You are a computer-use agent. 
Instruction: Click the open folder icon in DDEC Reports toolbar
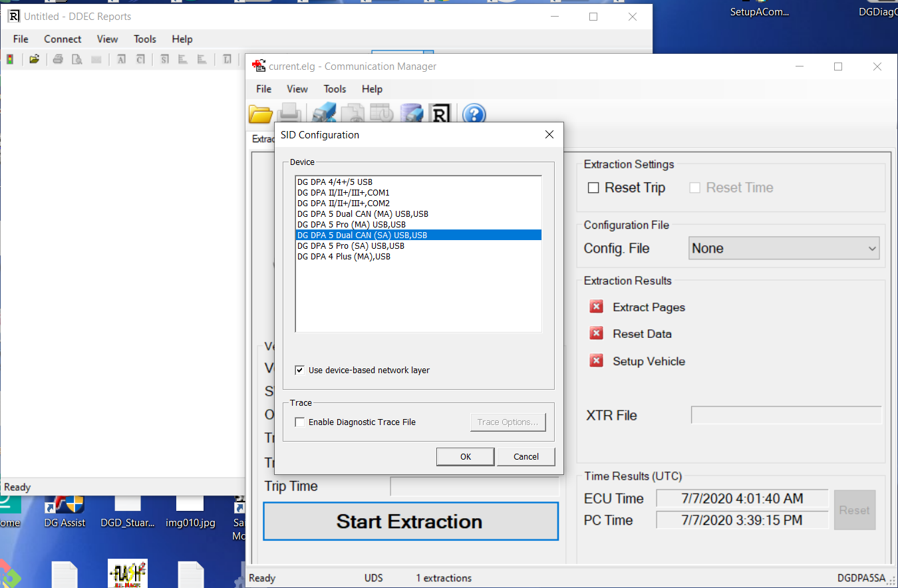(34, 59)
